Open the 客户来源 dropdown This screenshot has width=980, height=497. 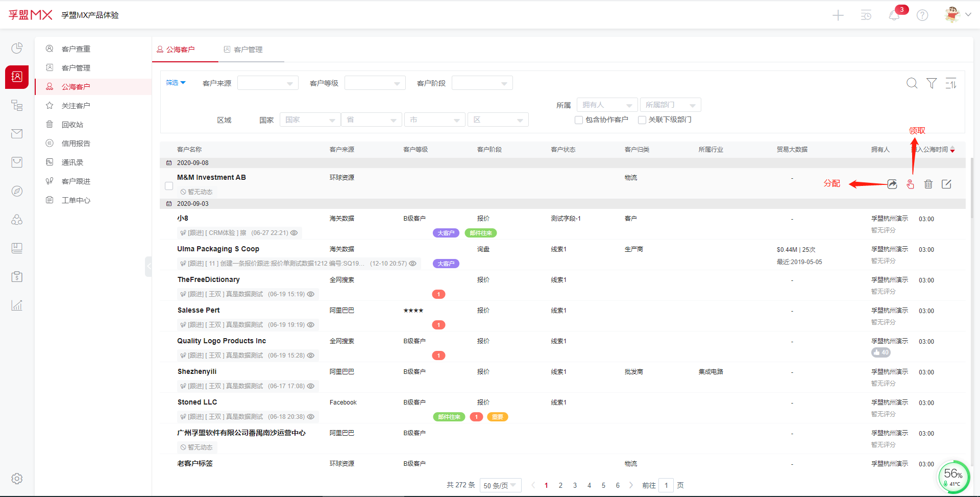(267, 83)
